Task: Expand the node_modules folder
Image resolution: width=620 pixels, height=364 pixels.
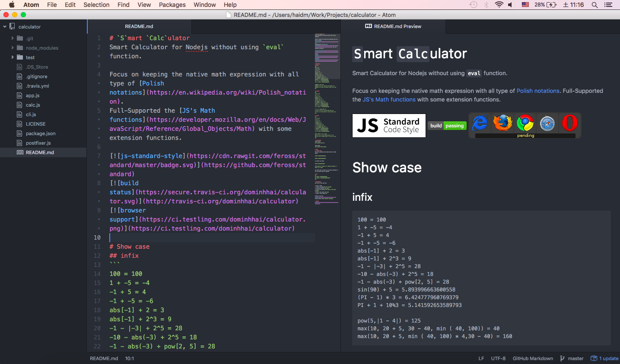Action: (13, 47)
